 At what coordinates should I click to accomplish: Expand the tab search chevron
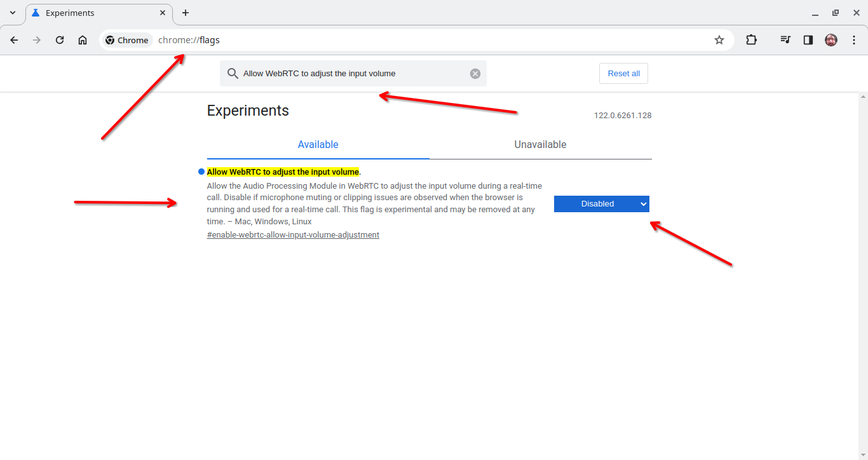point(13,13)
